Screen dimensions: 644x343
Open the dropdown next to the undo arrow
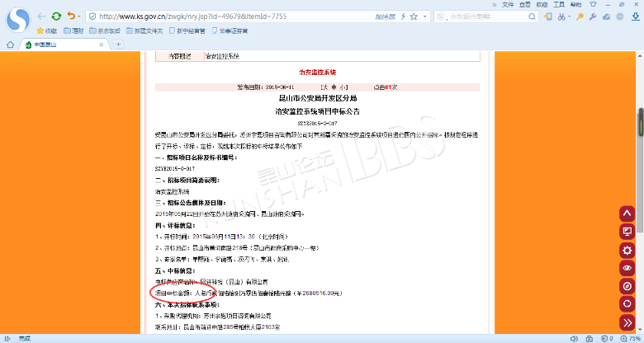pyautogui.click(x=79, y=16)
